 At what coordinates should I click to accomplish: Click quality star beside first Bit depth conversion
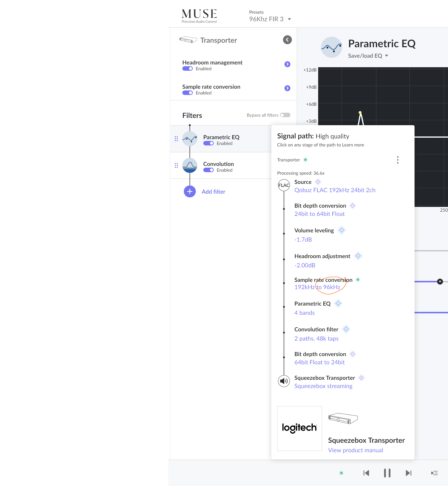353,206
